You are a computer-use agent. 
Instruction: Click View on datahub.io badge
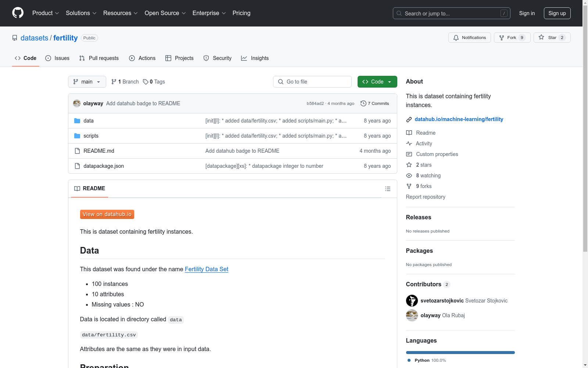(107, 214)
